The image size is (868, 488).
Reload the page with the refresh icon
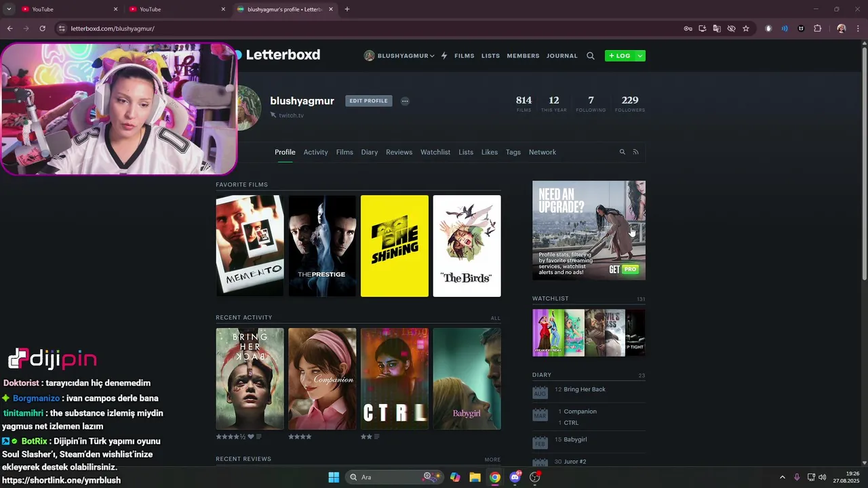(42, 28)
